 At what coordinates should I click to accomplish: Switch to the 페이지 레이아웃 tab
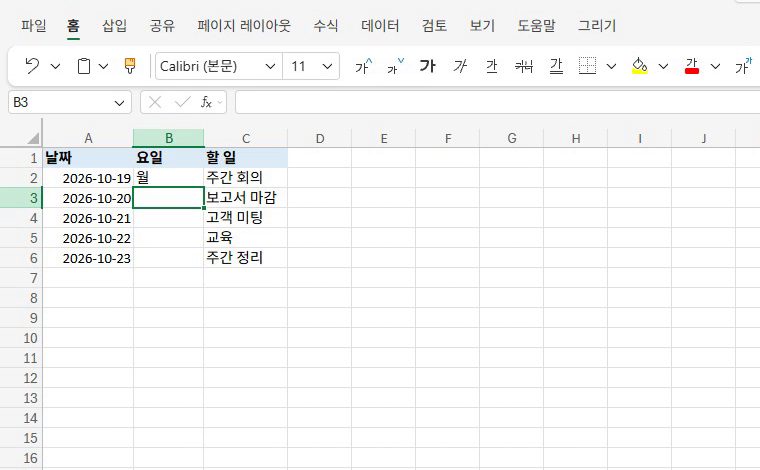click(244, 25)
